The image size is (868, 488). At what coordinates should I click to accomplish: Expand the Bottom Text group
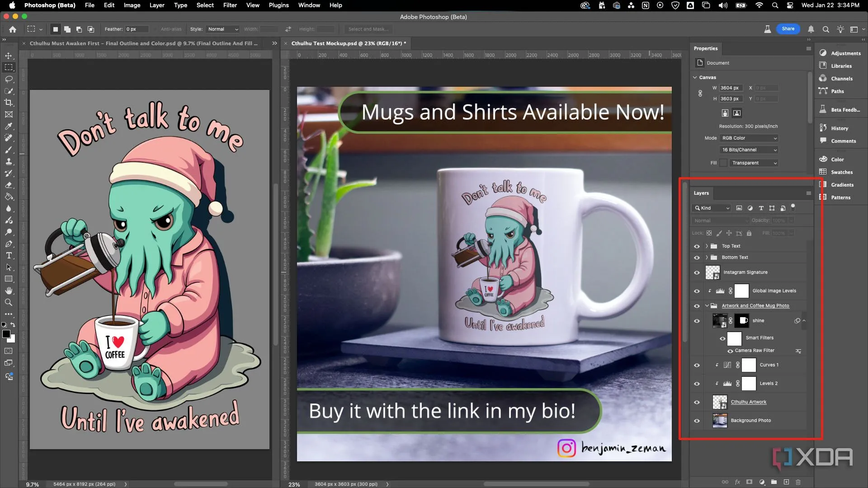[x=707, y=258]
